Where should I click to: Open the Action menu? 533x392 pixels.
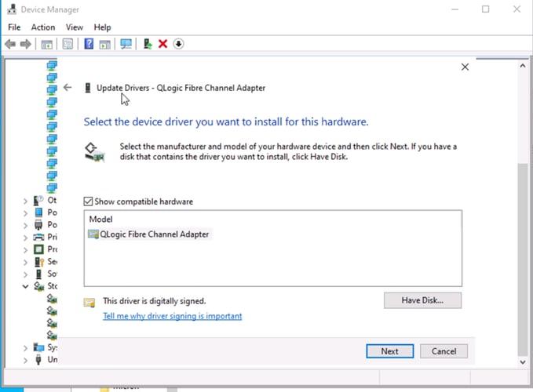[x=43, y=27]
